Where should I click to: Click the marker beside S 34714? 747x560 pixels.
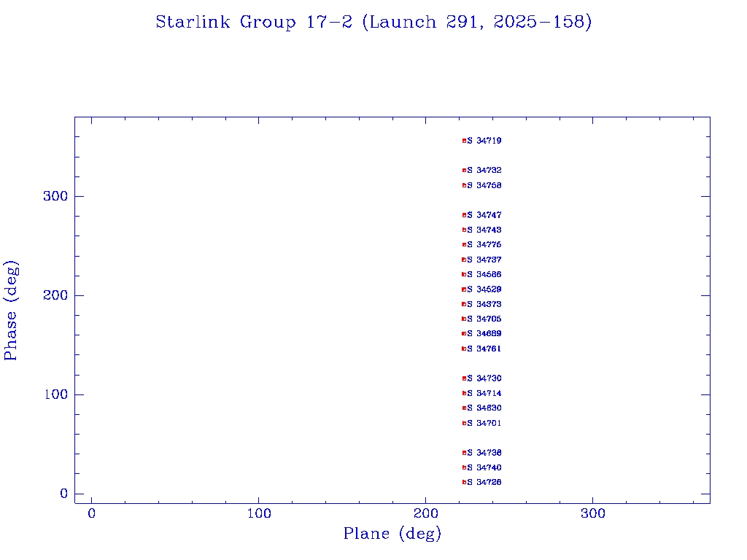464,393
